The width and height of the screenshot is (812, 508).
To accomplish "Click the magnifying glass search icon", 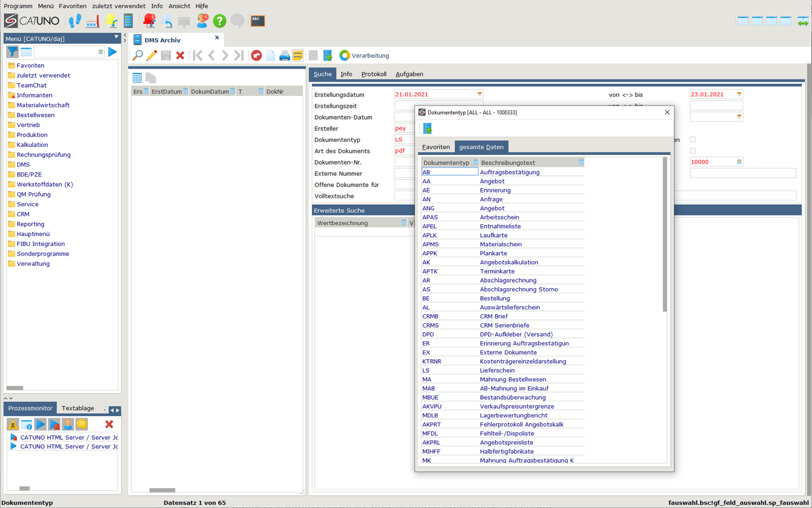I will pyautogui.click(x=137, y=55).
